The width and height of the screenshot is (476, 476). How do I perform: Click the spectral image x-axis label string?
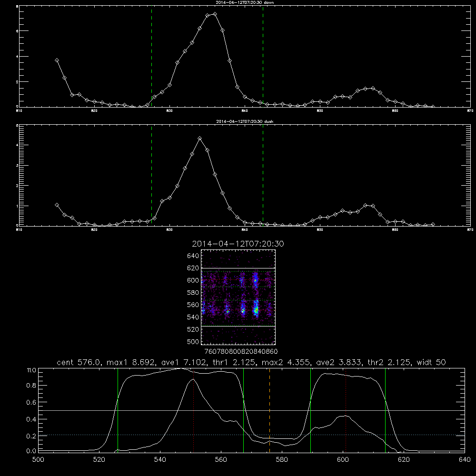coord(241,351)
